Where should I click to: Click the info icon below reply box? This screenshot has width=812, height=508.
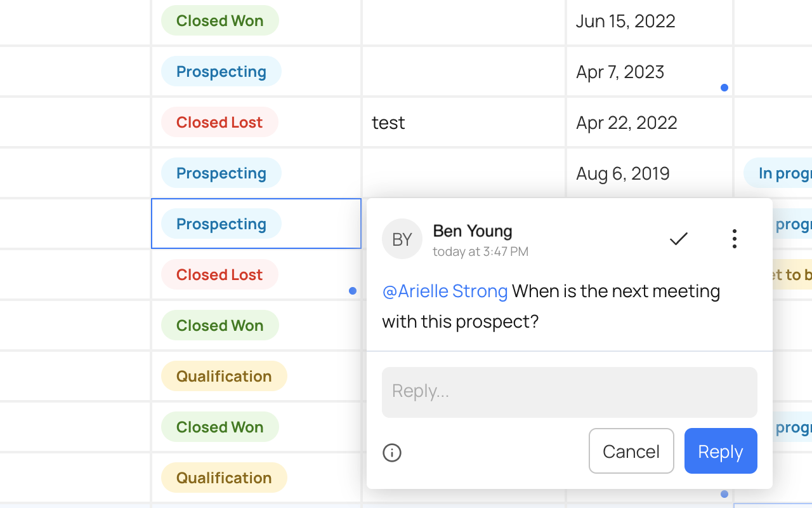click(x=392, y=453)
